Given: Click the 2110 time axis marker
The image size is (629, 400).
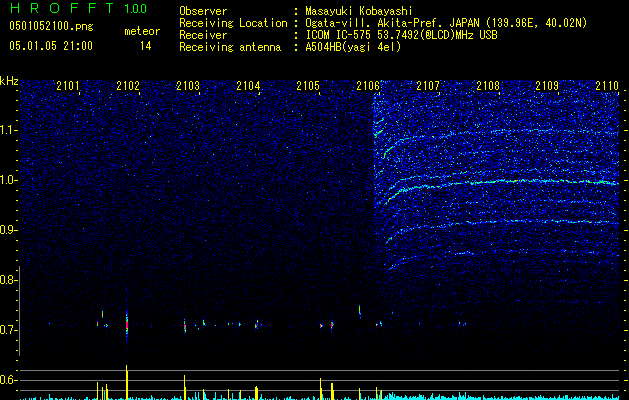Looking at the screenshot, I should coord(607,85).
